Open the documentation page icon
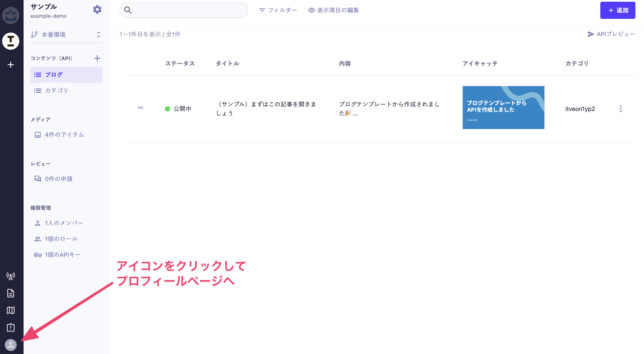This screenshot has height=354, width=644. click(11, 293)
